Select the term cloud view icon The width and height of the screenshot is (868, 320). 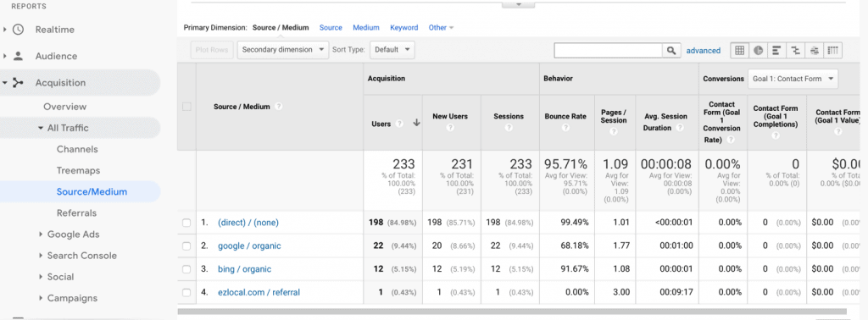(x=815, y=50)
